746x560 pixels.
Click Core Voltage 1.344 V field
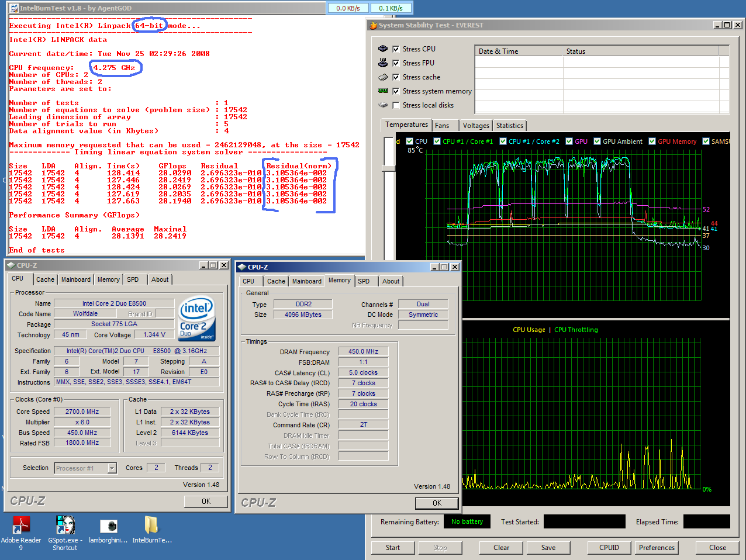(154, 335)
